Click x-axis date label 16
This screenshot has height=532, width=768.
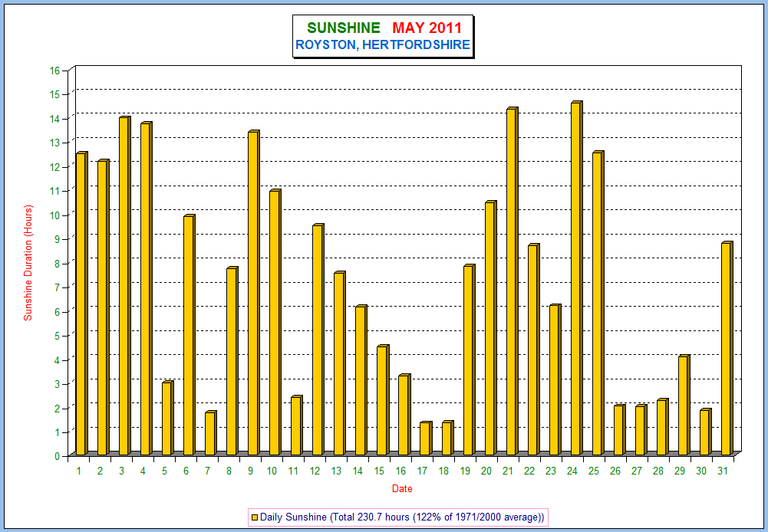(x=401, y=471)
